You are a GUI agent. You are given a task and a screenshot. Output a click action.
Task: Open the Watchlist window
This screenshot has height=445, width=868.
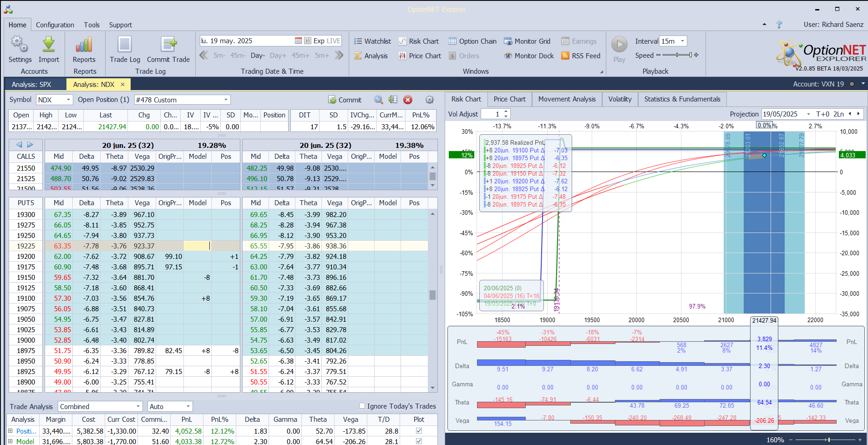pyautogui.click(x=372, y=41)
